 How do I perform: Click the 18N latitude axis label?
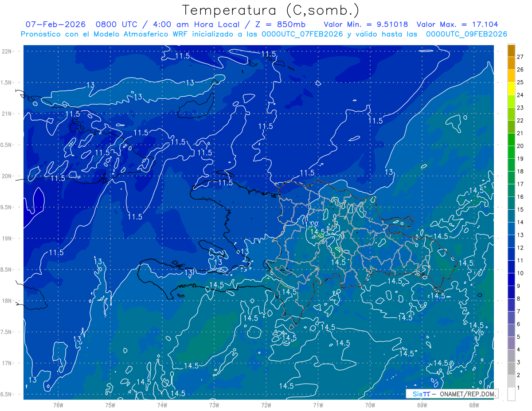[x=7, y=301]
